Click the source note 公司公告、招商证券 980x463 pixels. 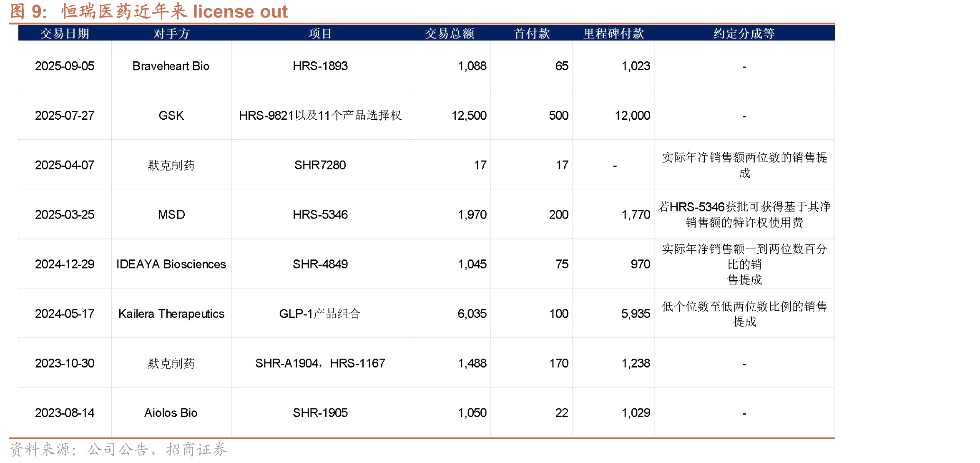157,450
